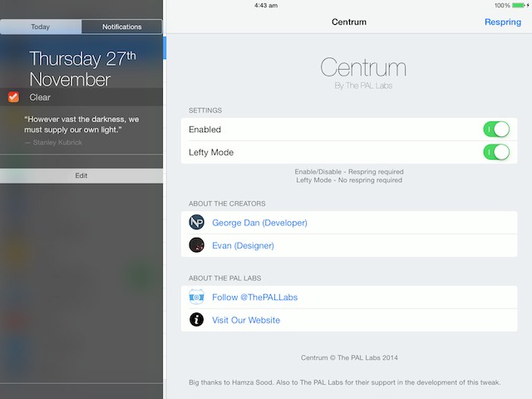Open the Follow @ThePALLabs link
This screenshot has height=399, width=532.
click(x=255, y=298)
